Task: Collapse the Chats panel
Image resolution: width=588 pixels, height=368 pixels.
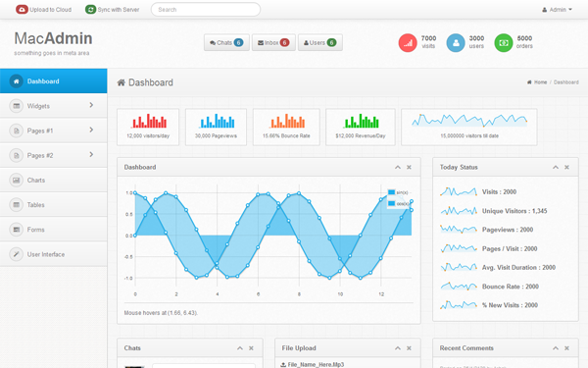Action: (240, 348)
